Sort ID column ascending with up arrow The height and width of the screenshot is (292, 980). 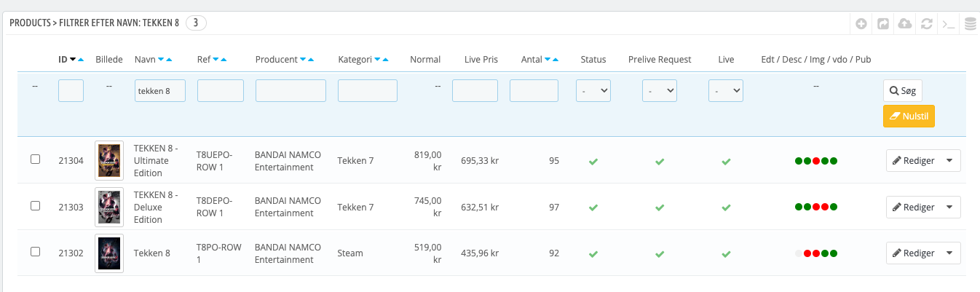tap(81, 60)
